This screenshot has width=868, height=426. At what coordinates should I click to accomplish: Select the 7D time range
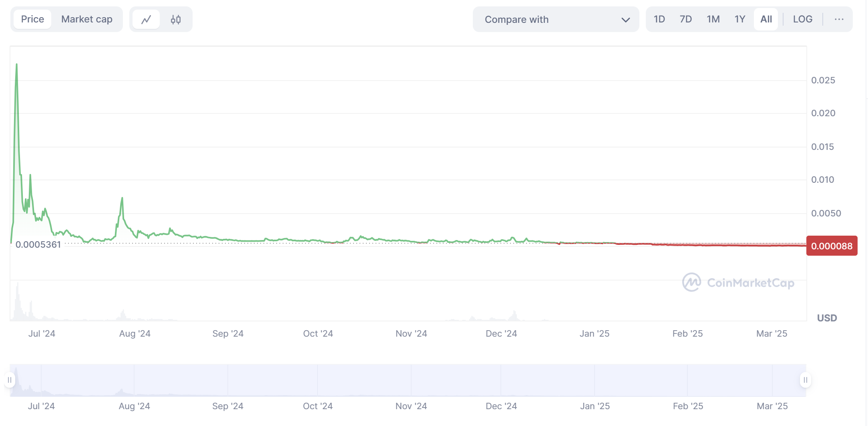685,19
